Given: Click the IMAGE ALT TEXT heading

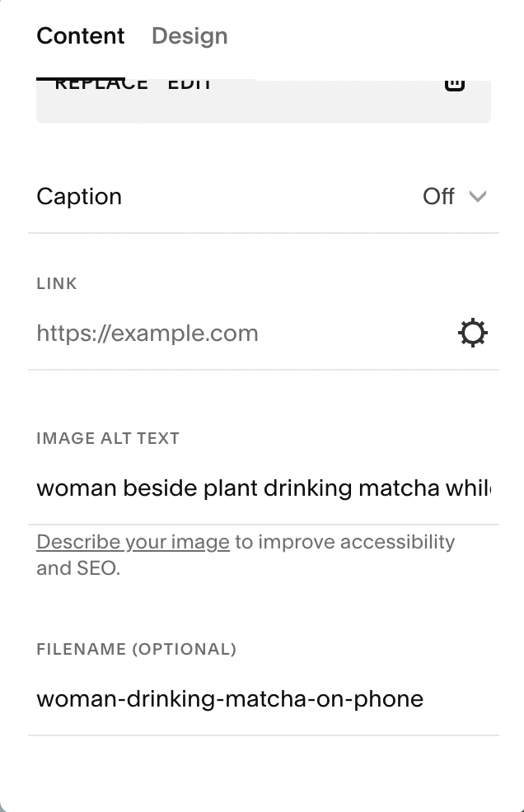Looking at the screenshot, I should click(108, 438).
